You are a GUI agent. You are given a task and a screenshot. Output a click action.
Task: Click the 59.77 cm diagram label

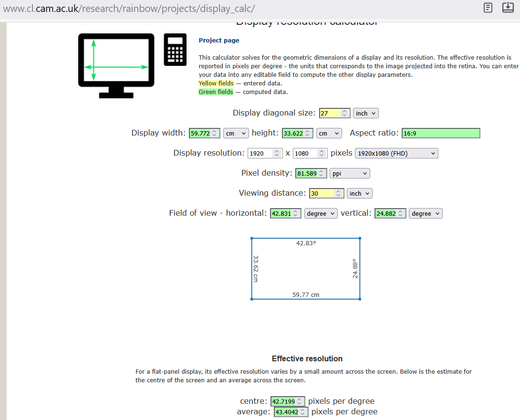(306, 294)
